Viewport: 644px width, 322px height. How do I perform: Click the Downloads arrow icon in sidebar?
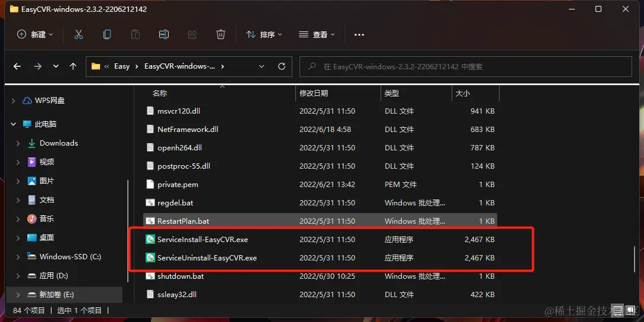pyautogui.click(x=31, y=143)
